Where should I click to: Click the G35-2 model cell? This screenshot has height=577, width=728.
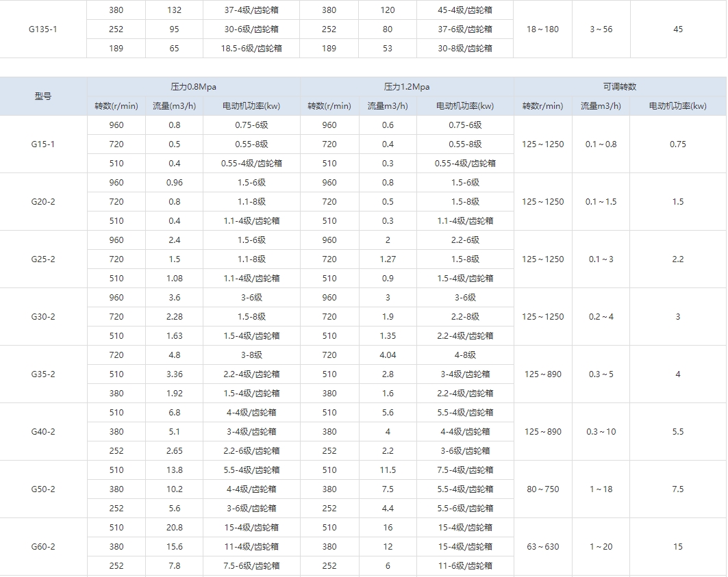(42, 374)
